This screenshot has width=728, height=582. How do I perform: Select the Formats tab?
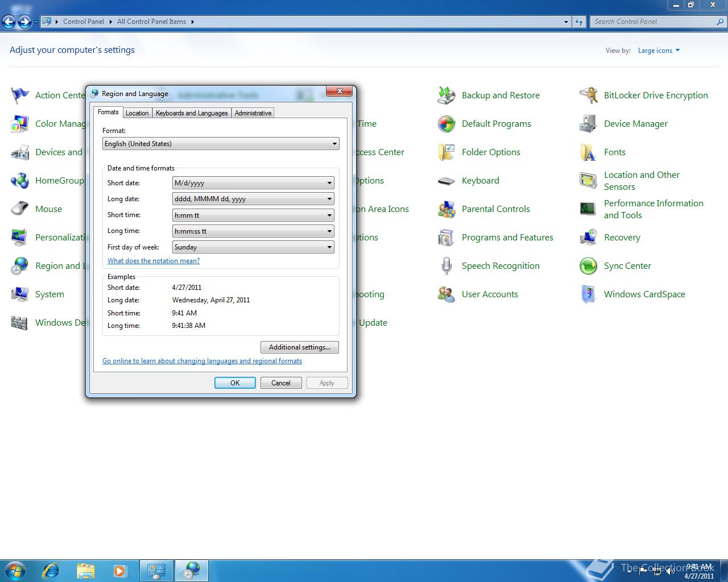click(x=108, y=112)
